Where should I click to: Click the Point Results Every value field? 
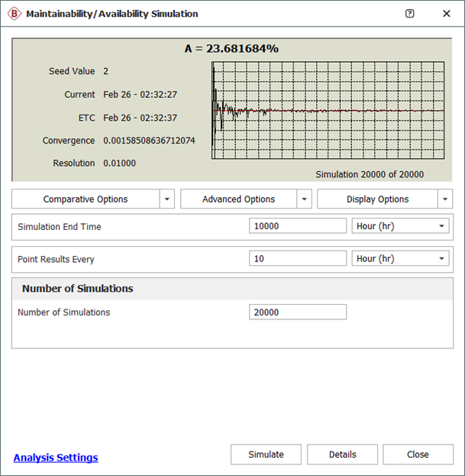coord(298,259)
